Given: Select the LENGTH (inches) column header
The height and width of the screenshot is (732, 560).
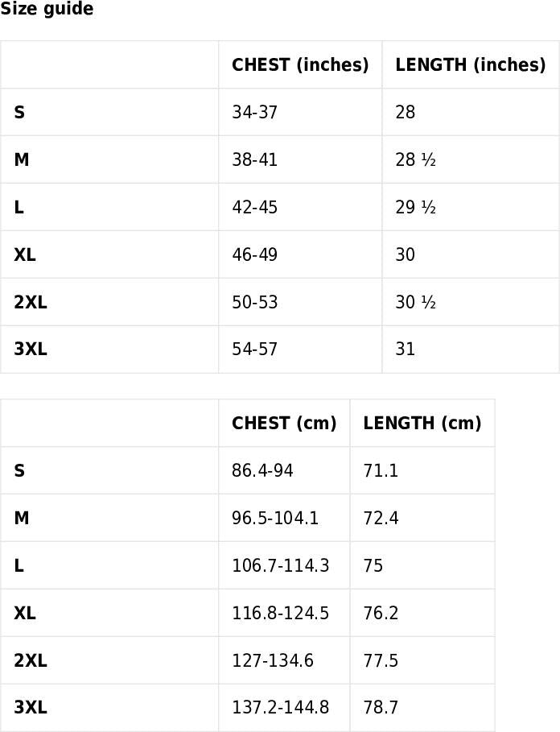Looking at the screenshot, I should (x=470, y=65).
